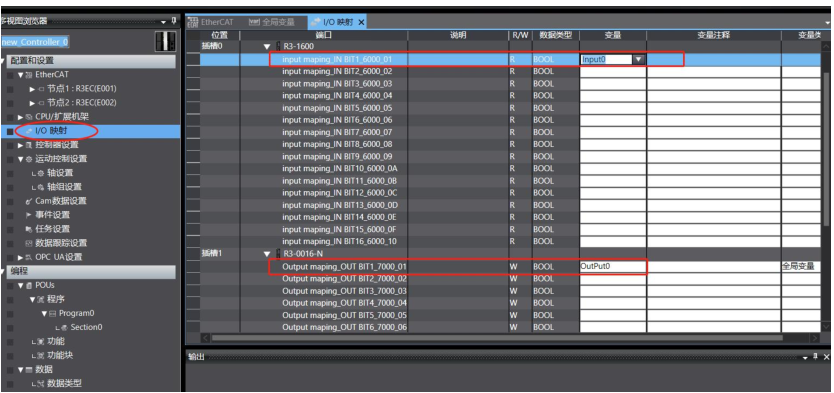Click the R3-0016-N module icon

click(x=277, y=254)
